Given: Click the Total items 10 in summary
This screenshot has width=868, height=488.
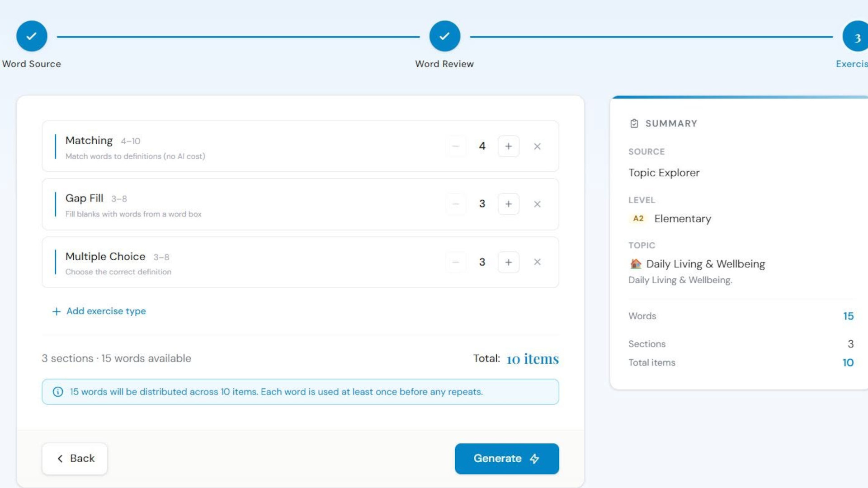Looking at the screenshot, I should coord(848,363).
